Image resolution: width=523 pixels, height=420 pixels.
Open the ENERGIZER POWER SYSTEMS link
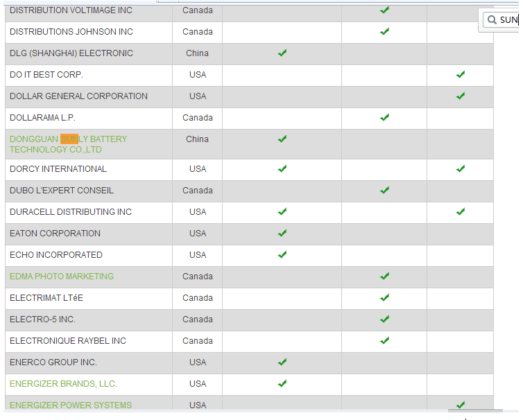pyautogui.click(x=71, y=405)
